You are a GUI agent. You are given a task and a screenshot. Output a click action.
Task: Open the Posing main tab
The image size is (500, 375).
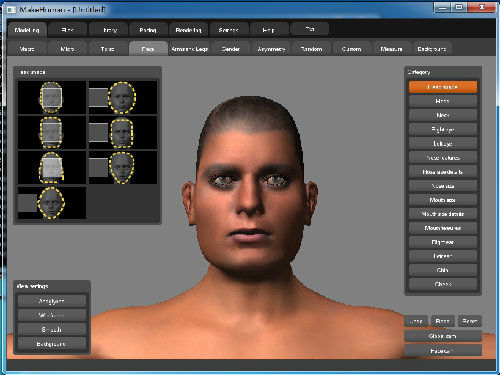[148, 30]
